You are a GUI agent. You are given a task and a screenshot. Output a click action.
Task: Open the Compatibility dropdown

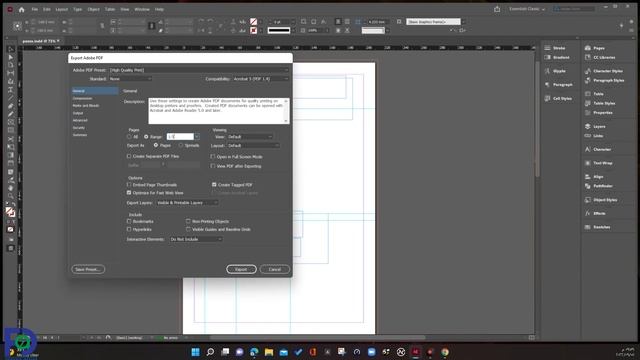260,79
